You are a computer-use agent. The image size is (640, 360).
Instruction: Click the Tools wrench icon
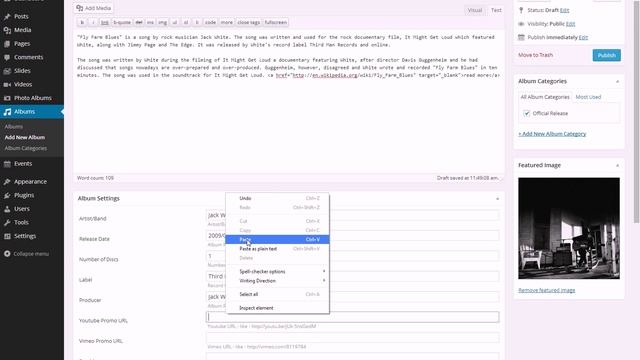point(7,223)
